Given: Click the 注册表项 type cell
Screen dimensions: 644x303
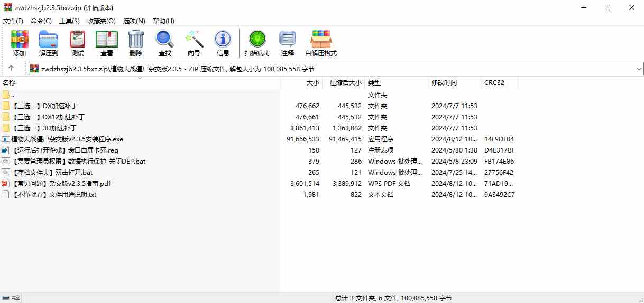Looking at the screenshot, I should [381, 150].
